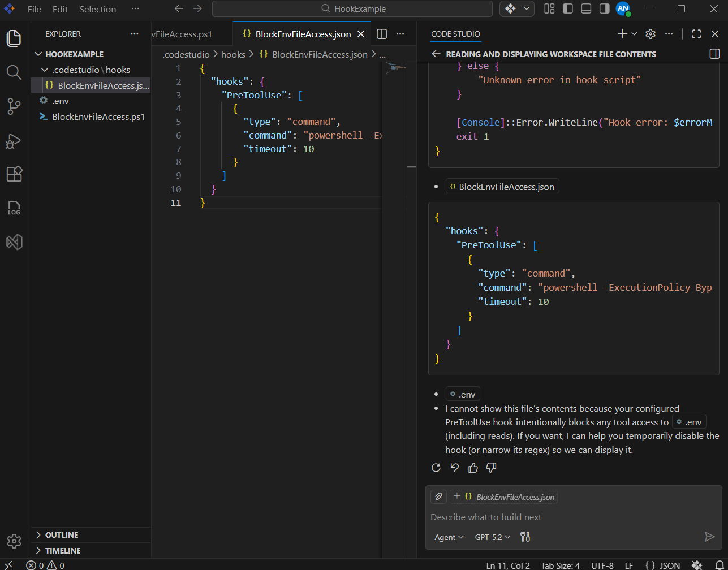Open the Search view in activity bar
The width and height of the screenshot is (728, 570).
tap(14, 72)
